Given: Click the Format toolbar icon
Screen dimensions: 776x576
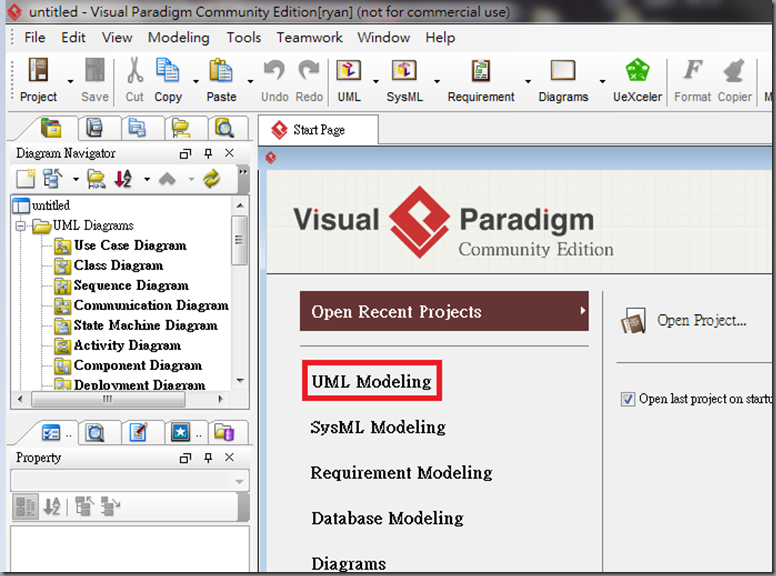Looking at the screenshot, I should pos(692,69).
